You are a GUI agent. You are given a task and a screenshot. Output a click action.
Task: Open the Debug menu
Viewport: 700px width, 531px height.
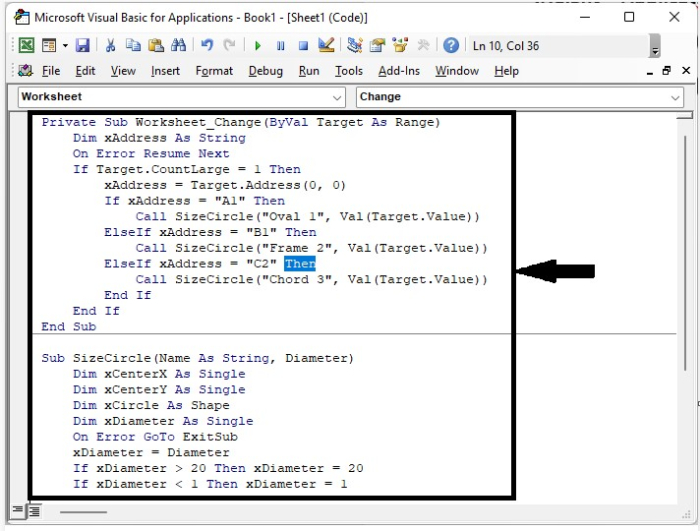(266, 71)
